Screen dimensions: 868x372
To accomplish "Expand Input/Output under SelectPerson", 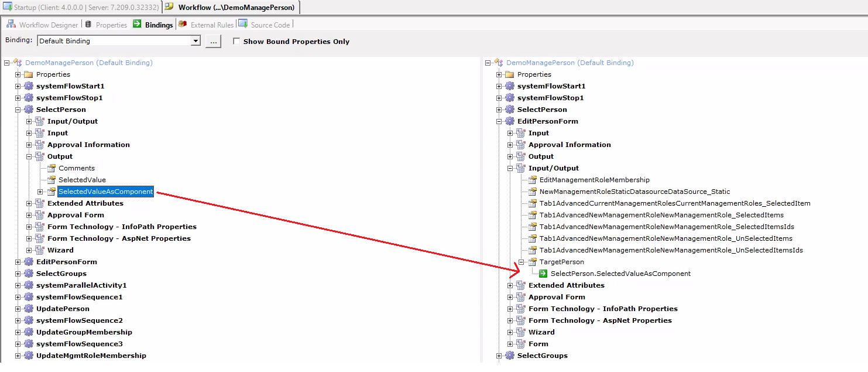I will 29,121.
